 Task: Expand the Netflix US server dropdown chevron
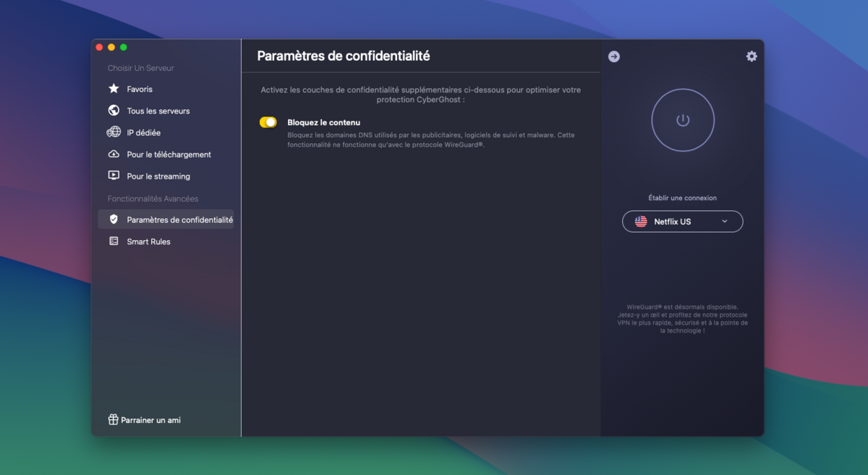(x=725, y=221)
